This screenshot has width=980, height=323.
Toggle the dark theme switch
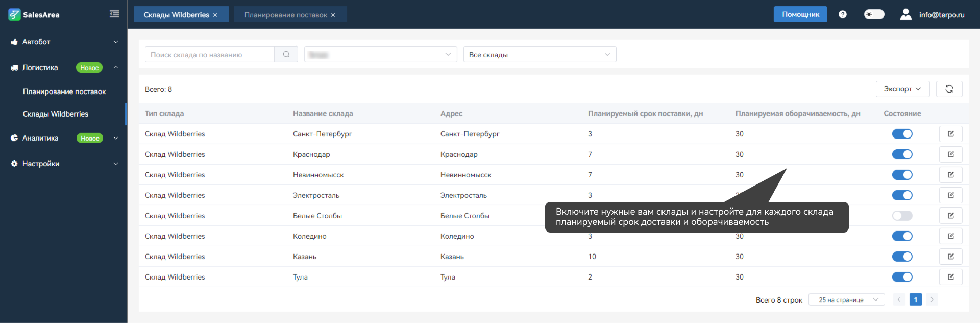pos(874,14)
